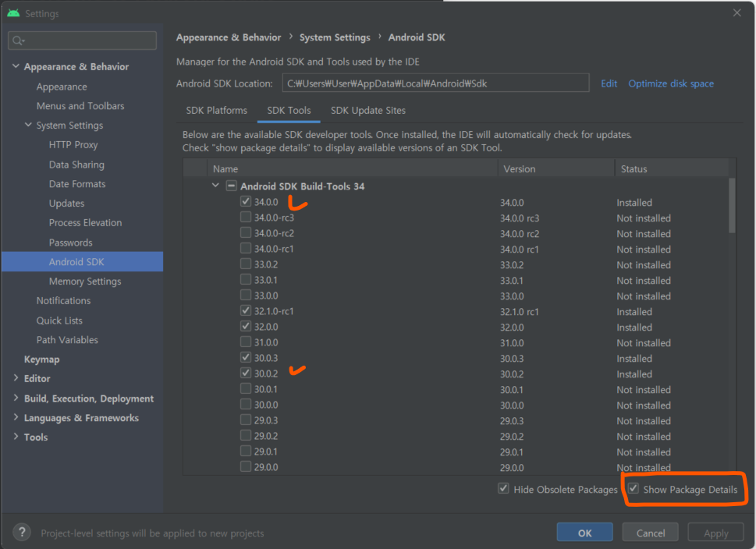Expand Languages & Frameworks node
Image resolution: width=756 pixels, height=549 pixels.
pyautogui.click(x=16, y=417)
